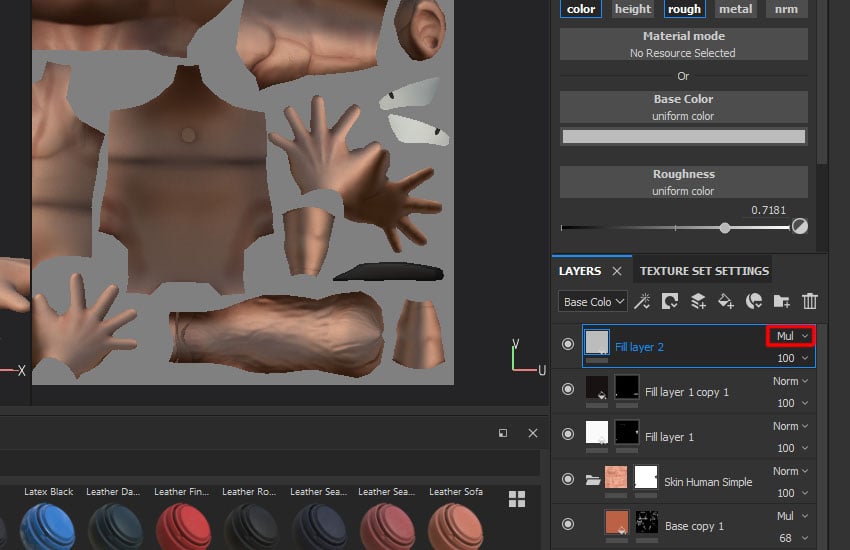
Task: Create a new layer folder
Action: 782,301
